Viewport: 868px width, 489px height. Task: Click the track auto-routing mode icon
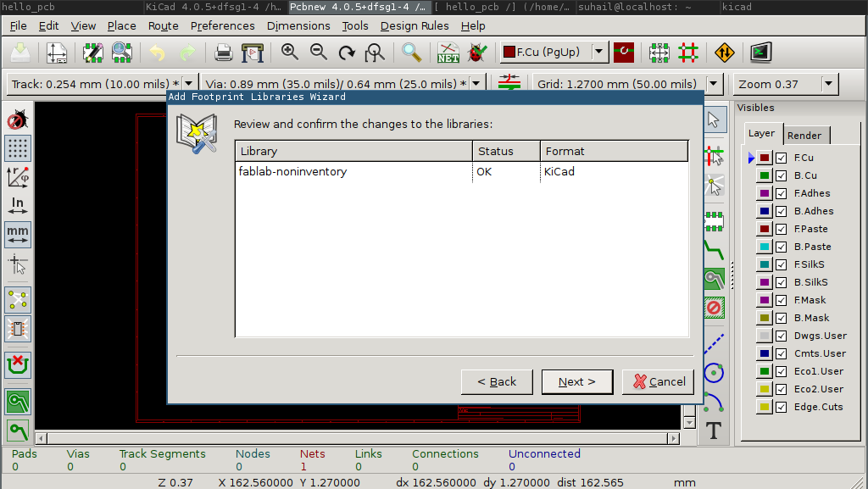688,53
